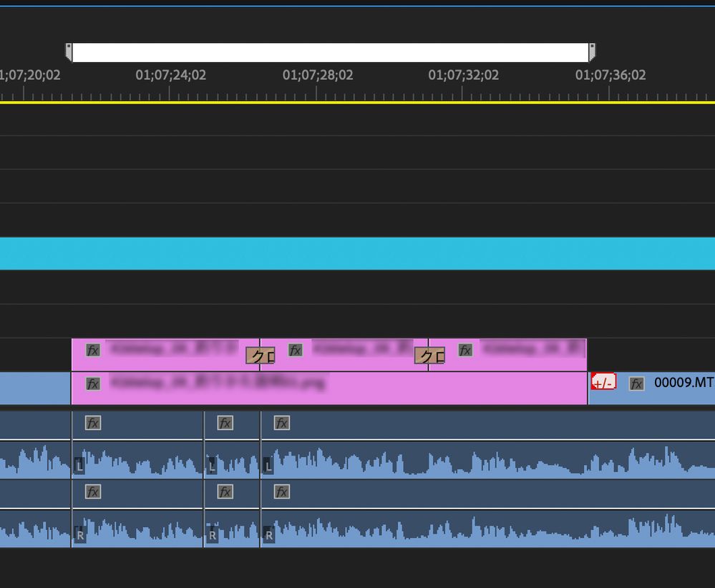
Task: Click the R channel label on short middle audio clip
Action: [212, 534]
